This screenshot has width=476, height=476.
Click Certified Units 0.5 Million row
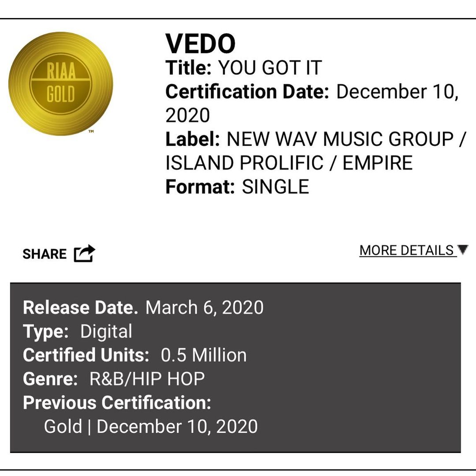(135, 355)
